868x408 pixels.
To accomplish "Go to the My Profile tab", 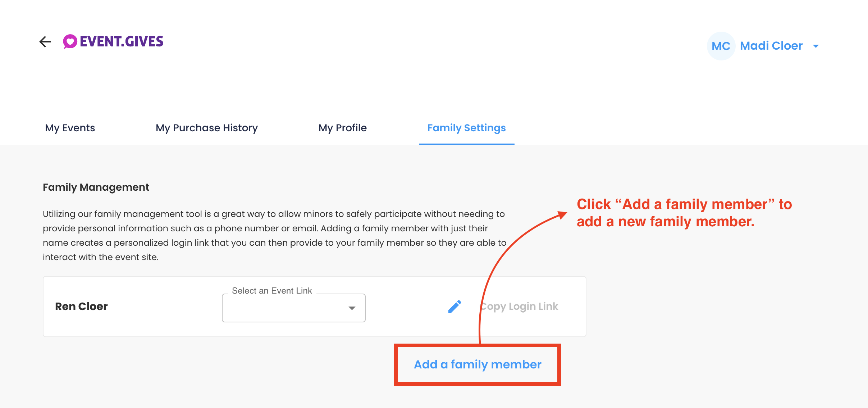I will click(342, 128).
